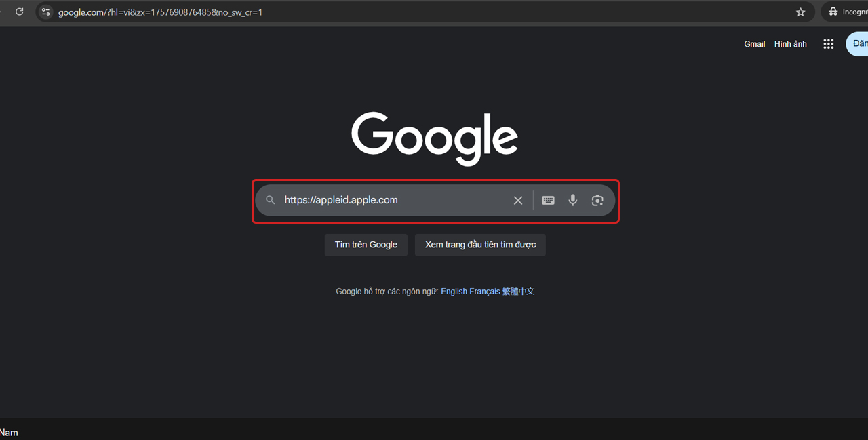Image resolution: width=868 pixels, height=440 pixels.
Task: Open the Gmail link
Action: (754, 44)
